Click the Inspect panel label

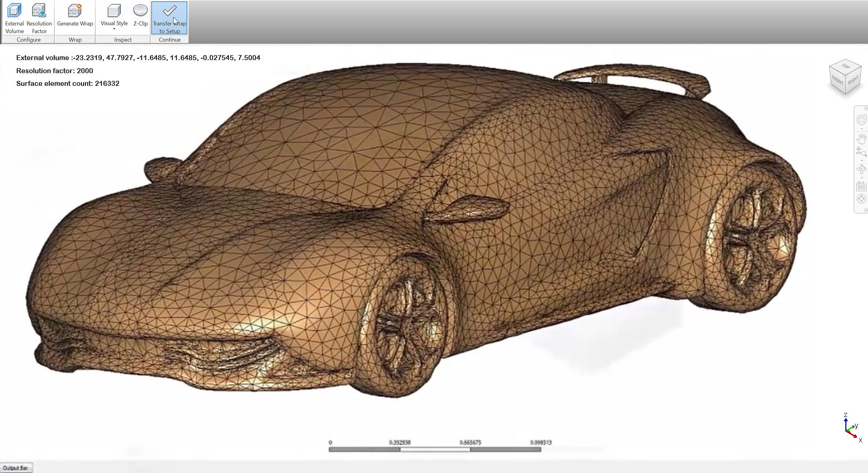(123, 40)
